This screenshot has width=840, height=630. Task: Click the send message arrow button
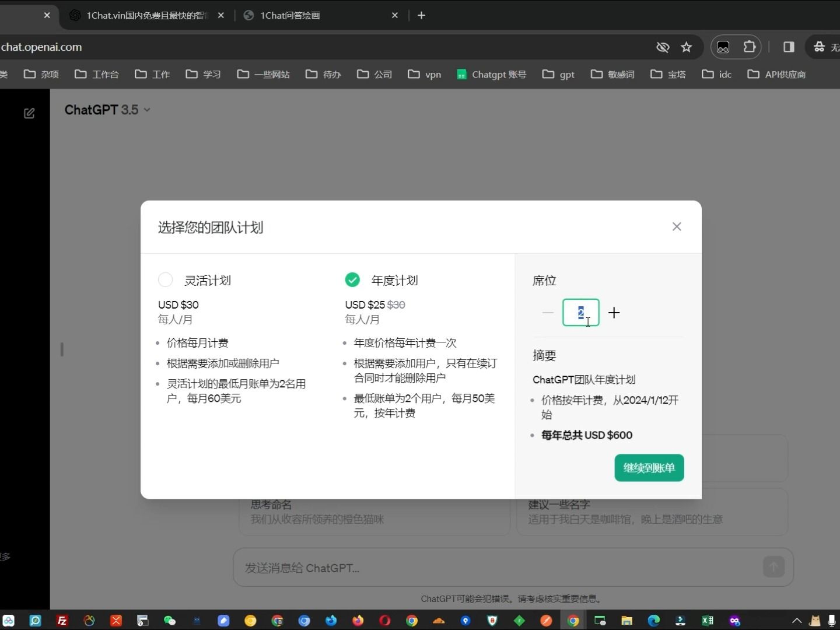(x=773, y=566)
